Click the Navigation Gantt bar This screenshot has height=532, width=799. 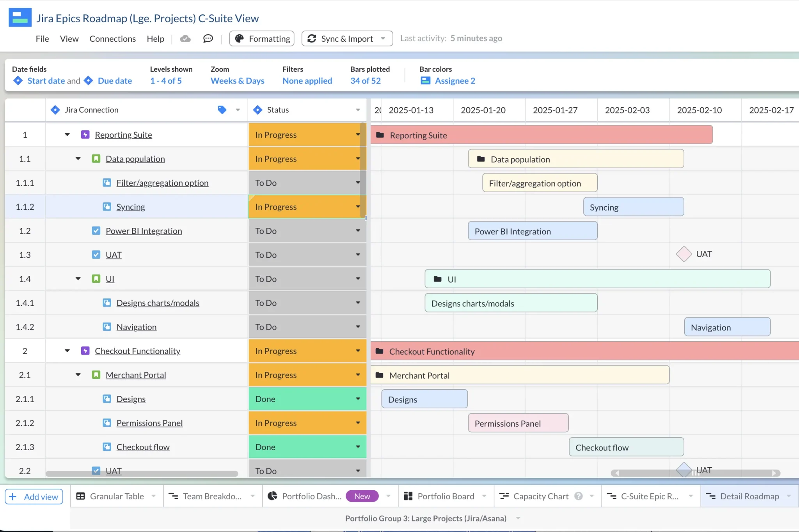coord(727,327)
